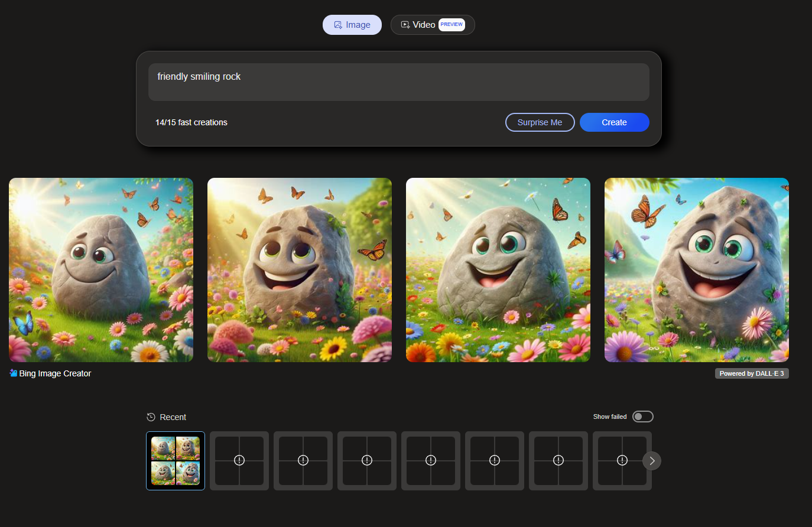Open the seventh failed placeholder in Recent
The image size is (812, 527).
click(622, 461)
